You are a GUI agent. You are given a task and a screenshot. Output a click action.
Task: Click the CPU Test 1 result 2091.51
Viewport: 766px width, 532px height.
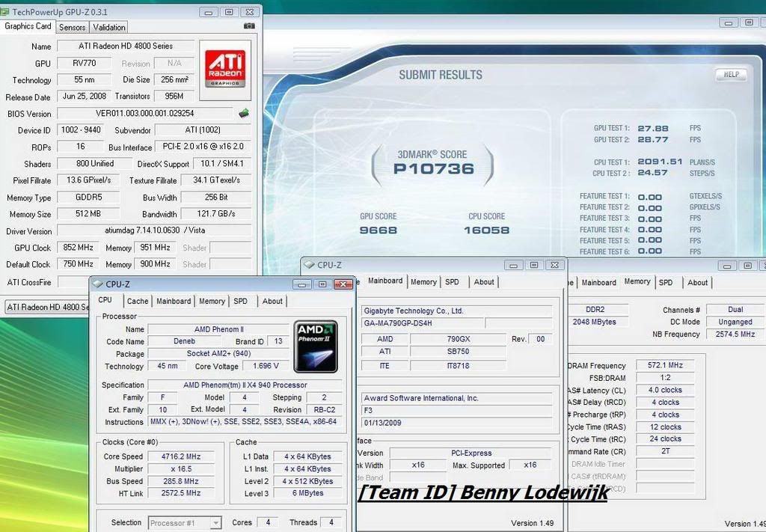point(660,162)
